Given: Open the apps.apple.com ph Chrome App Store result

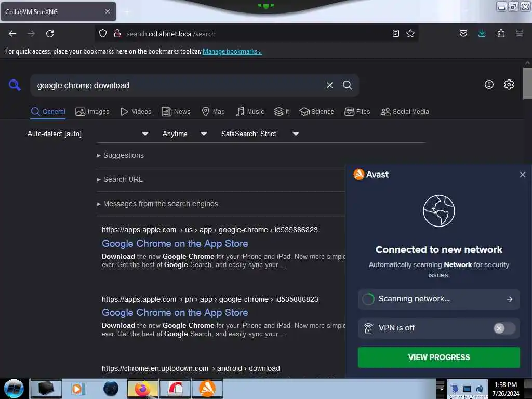Looking at the screenshot, I should click(x=175, y=312).
